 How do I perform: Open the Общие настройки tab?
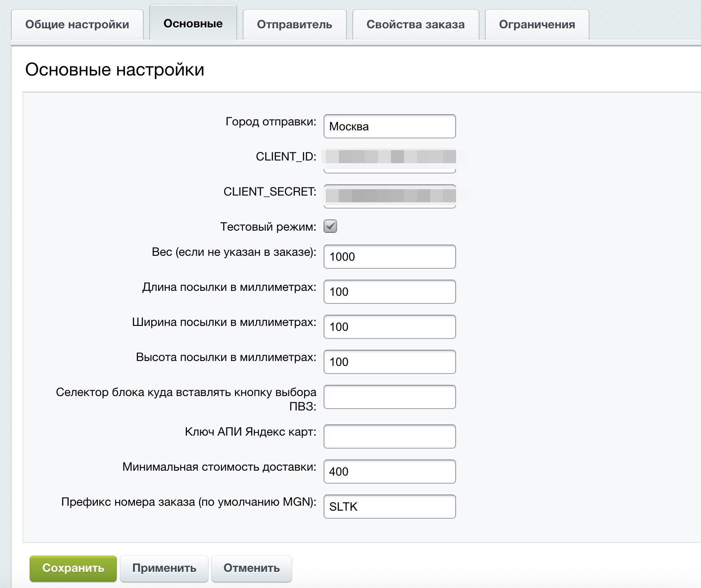pyautogui.click(x=77, y=25)
